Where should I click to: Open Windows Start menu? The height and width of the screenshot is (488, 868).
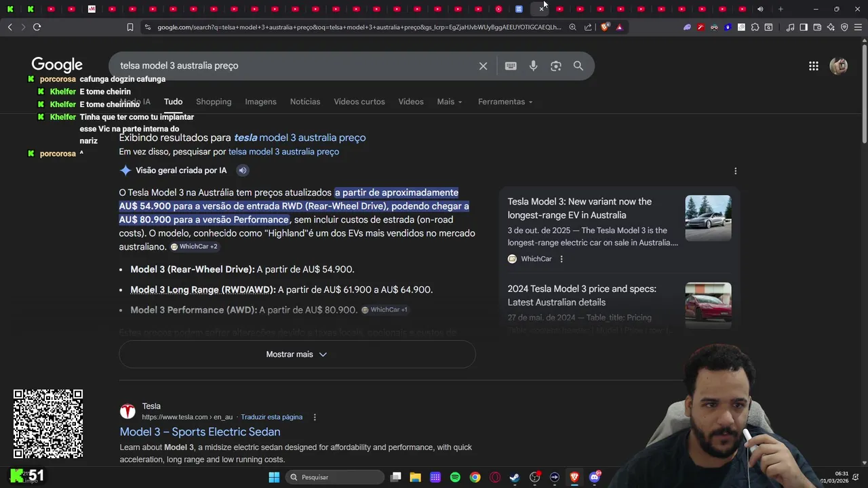pos(274,477)
